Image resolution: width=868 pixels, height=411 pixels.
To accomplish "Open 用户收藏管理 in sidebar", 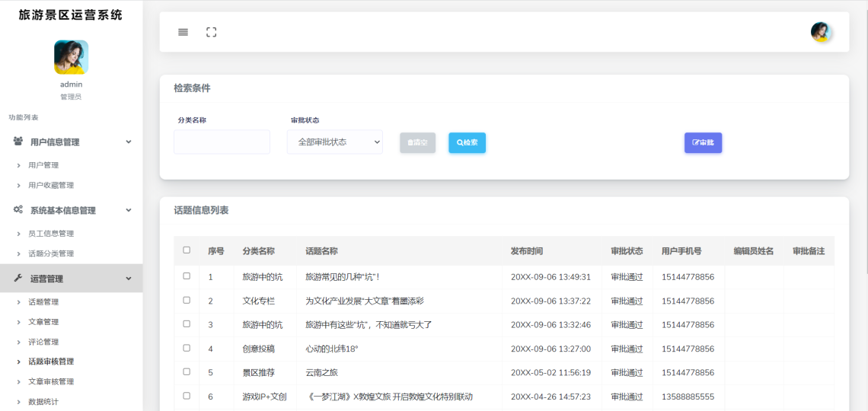I will click(x=51, y=185).
